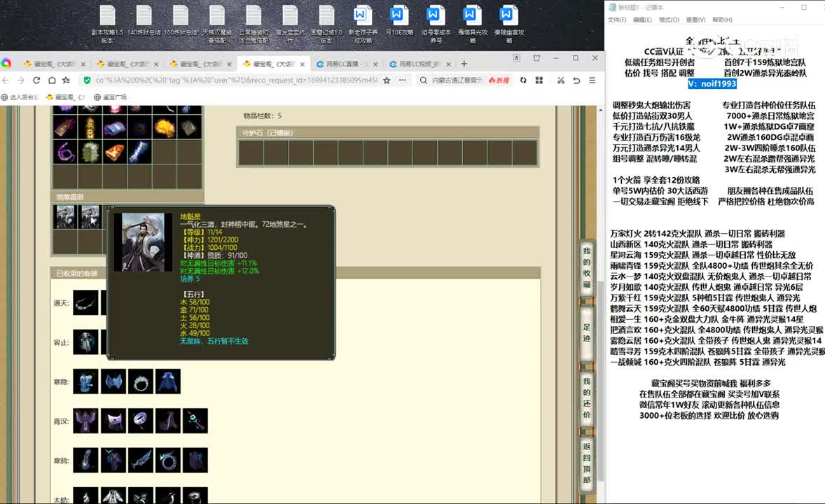The image size is (825, 504).
Task: Click the 寒隐 set ring item
Action: (141, 381)
